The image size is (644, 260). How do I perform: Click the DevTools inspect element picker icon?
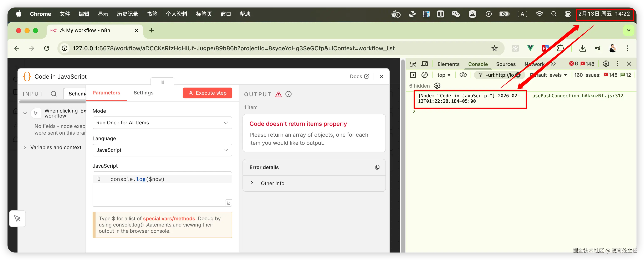[413, 64]
